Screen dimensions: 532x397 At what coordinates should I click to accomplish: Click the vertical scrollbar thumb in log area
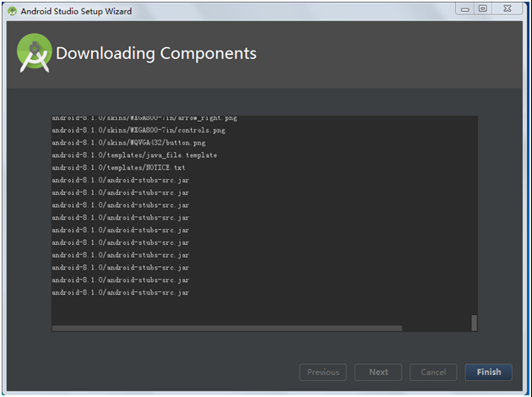pos(474,323)
